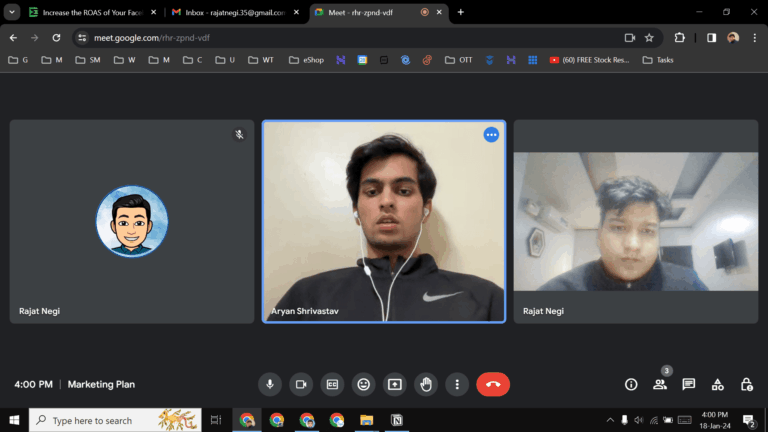Go back in browser history
Viewport: 768px width, 432px height.
click(x=13, y=38)
